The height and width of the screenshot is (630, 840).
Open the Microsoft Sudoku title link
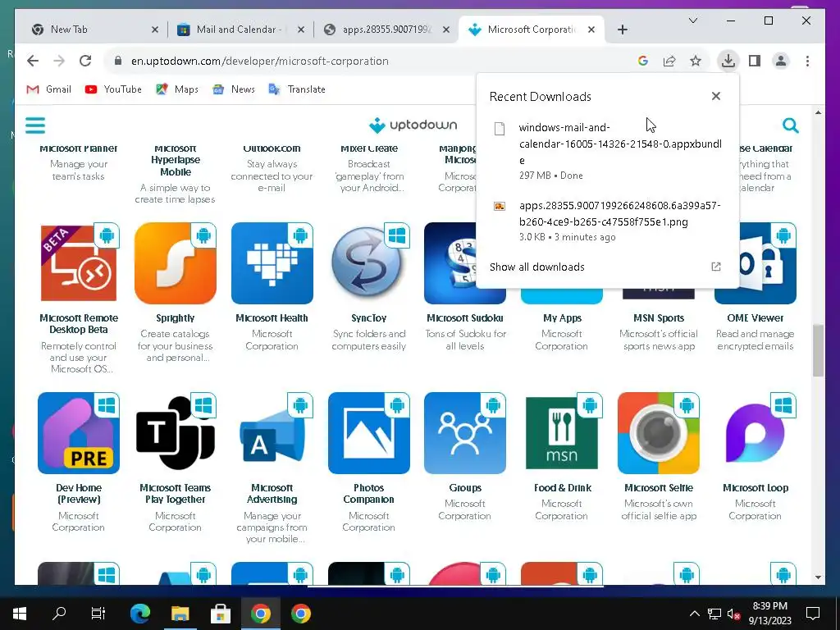click(x=465, y=318)
